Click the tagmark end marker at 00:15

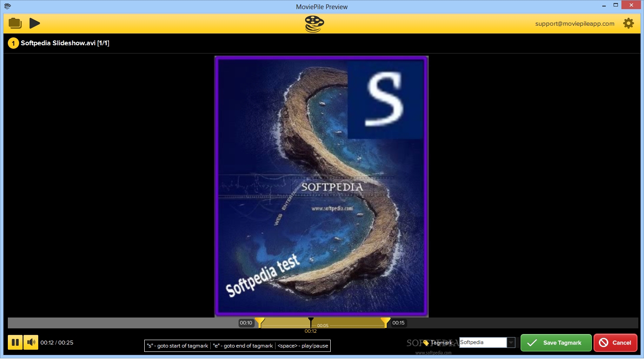tap(385, 322)
